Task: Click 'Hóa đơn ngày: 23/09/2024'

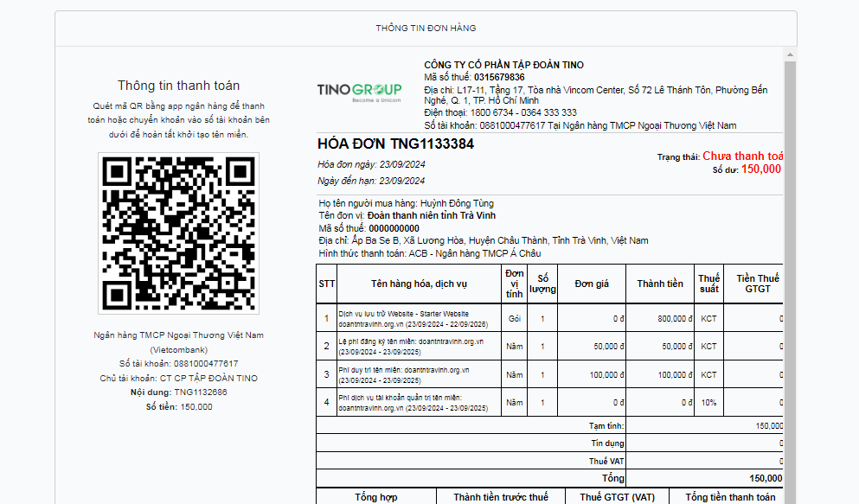Action: 371,164
